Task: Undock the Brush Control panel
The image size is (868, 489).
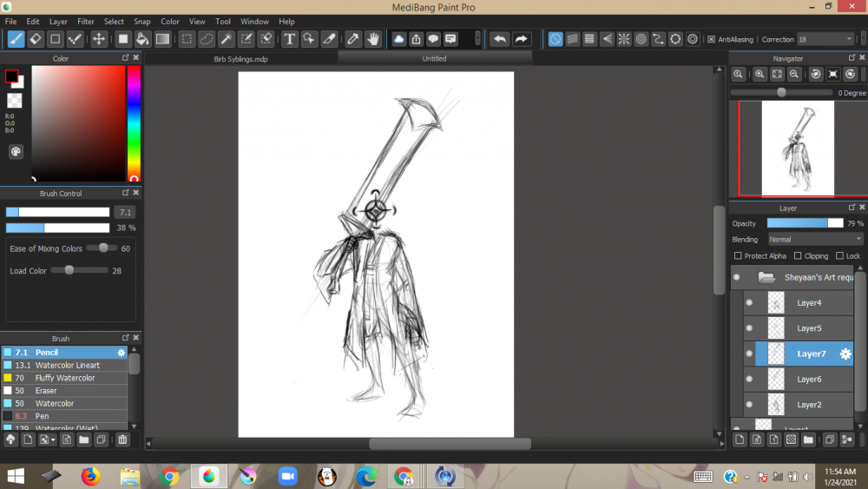Action: coord(126,193)
